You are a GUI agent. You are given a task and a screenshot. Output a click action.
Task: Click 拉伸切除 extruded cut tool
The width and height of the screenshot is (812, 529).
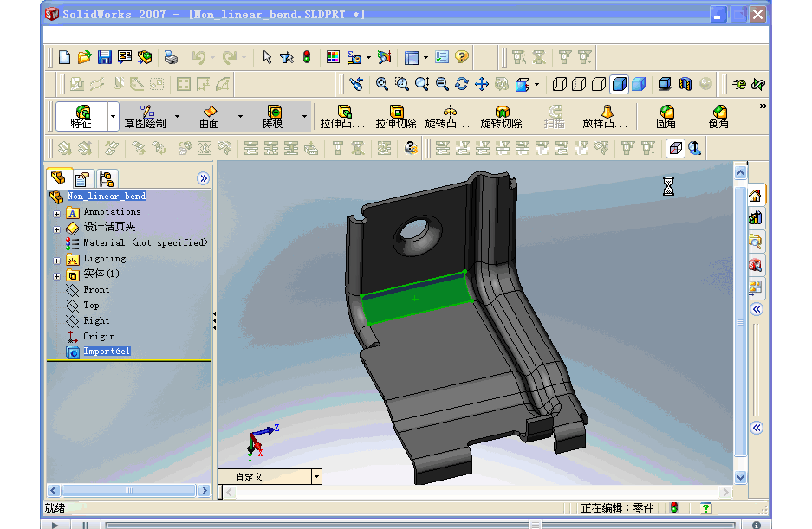coord(396,117)
